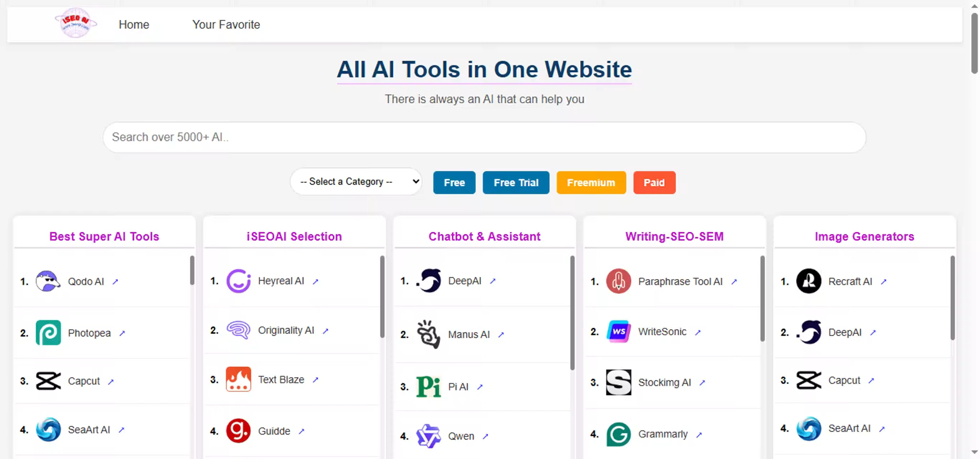Open the Qwen link
This screenshot has height=459, width=980.
[461, 436]
